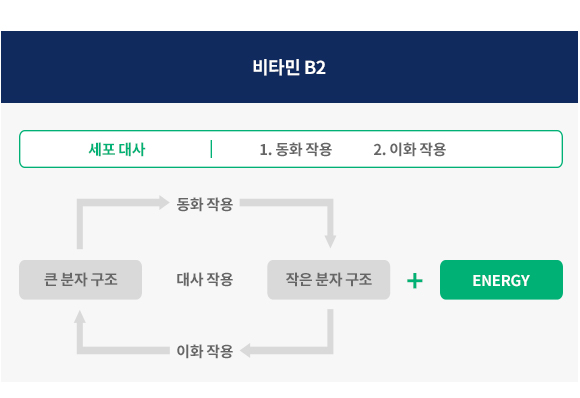Click the horizontal arrow line left of 이화 작용
Viewport: 580px width, 398px height.
(x=126, y=350)
